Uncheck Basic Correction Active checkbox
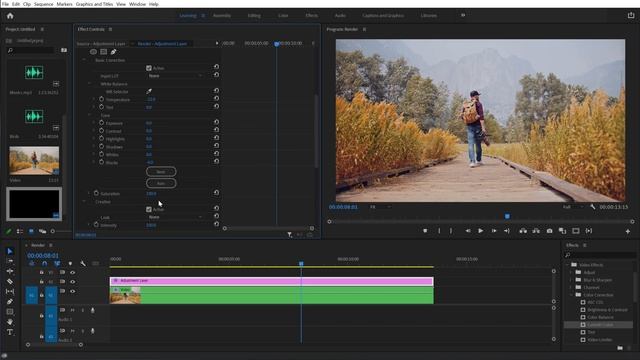Image resolution: width=640 pixels, height=360 pixels. tap(149, 68)
